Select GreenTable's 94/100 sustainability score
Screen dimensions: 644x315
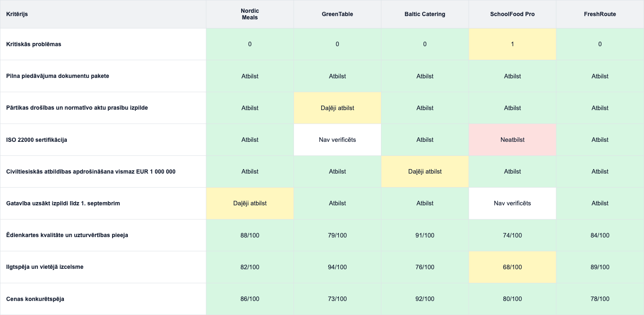click(x=337, y=267)
